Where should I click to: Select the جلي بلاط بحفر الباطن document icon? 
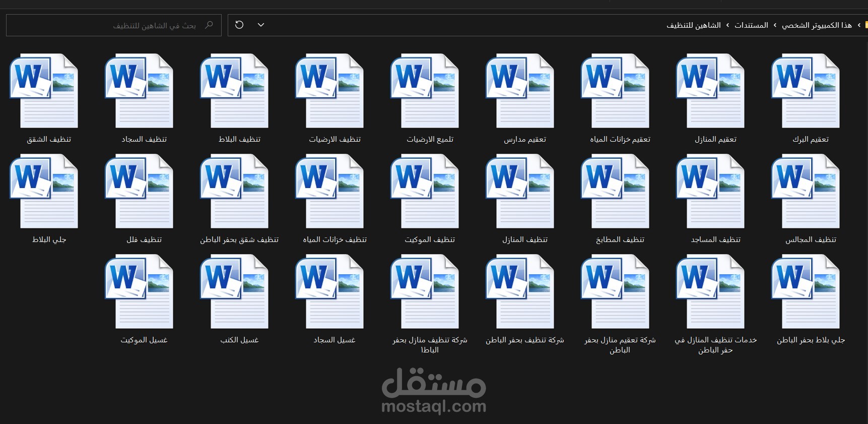coord(806,291)
